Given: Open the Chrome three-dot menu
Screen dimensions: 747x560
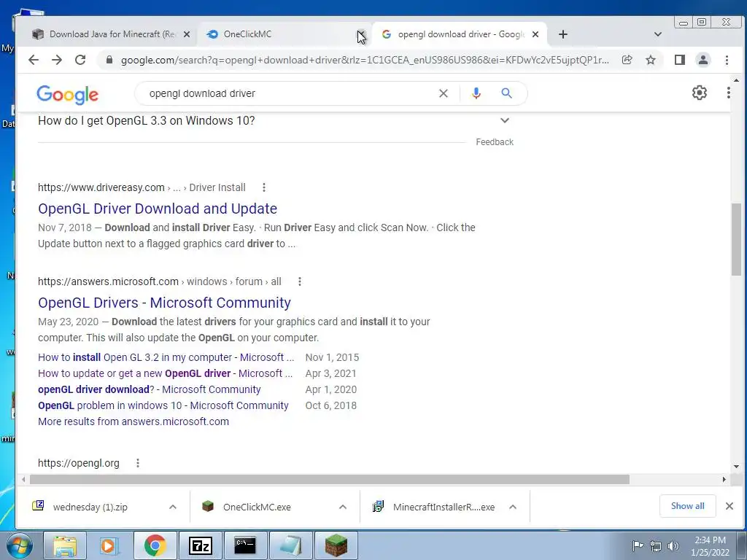Looking at the screenshot, I should 727,60.
